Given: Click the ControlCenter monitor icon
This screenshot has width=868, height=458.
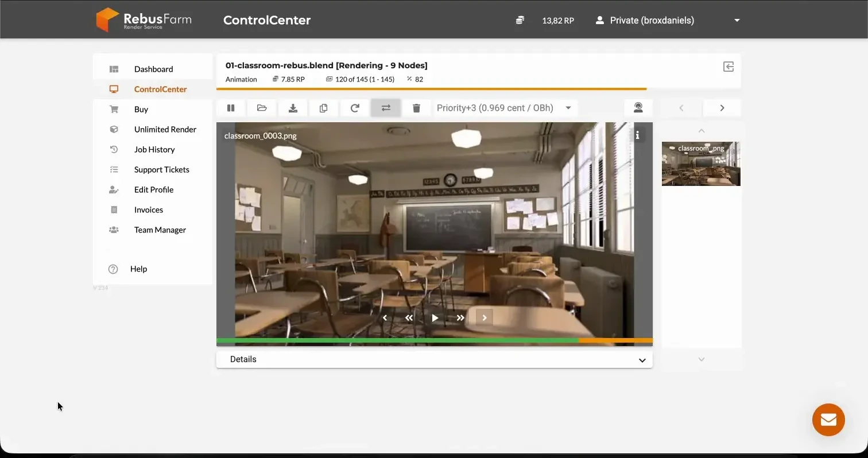Looking at the screenshot, I should 114,89.
